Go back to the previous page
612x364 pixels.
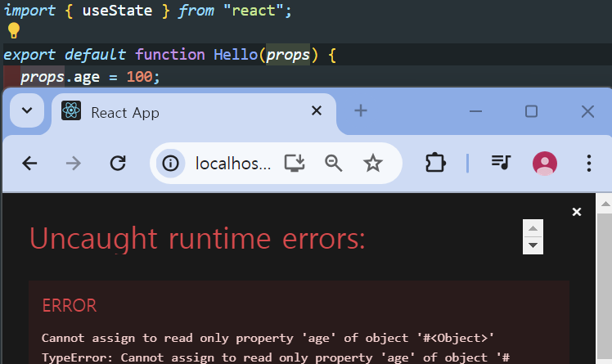[29, 163]
